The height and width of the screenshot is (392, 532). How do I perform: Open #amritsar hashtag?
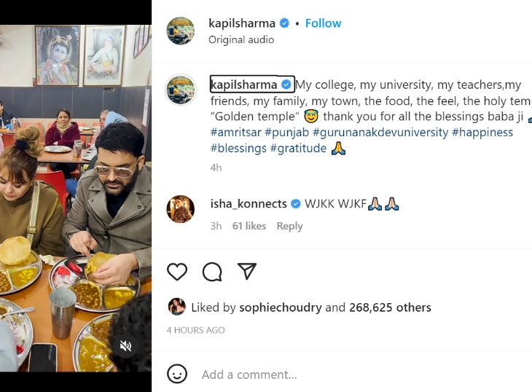[236, 133]
